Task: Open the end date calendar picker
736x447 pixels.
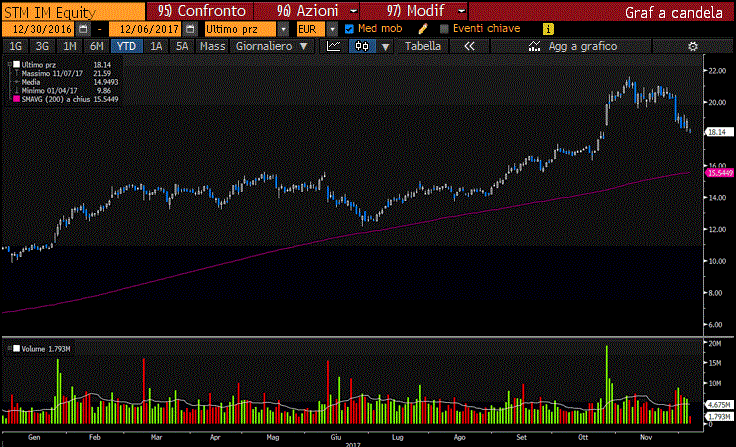Action: click(190, 29)
